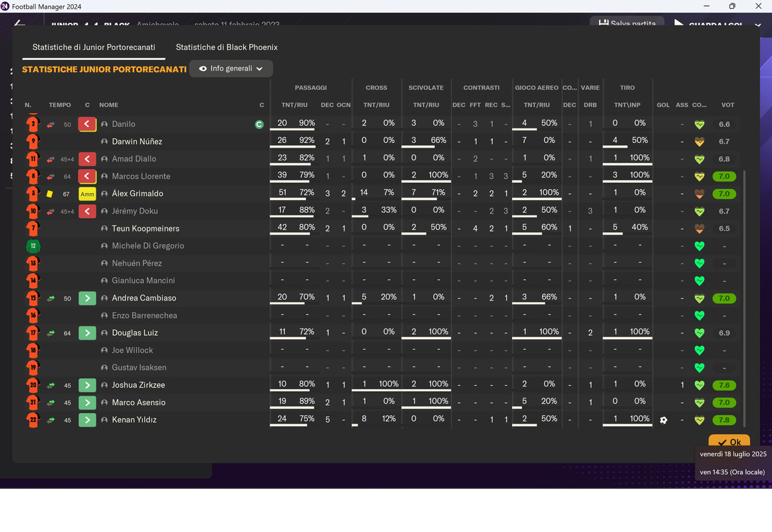Viewport: 772px width, 532px height.
Task: Click the condition heart icon for Teun Koopmeiners
Action: [x=699, y=229]
